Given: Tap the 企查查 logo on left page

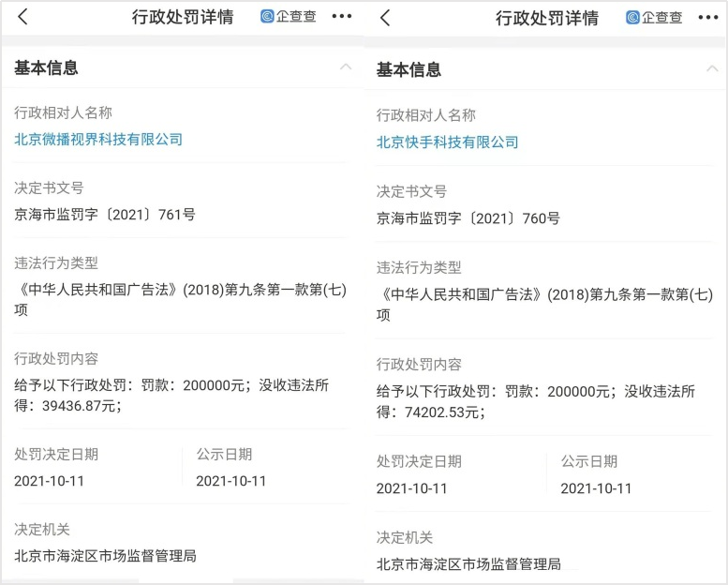Looking at the screenshot, I should [289, 16].
